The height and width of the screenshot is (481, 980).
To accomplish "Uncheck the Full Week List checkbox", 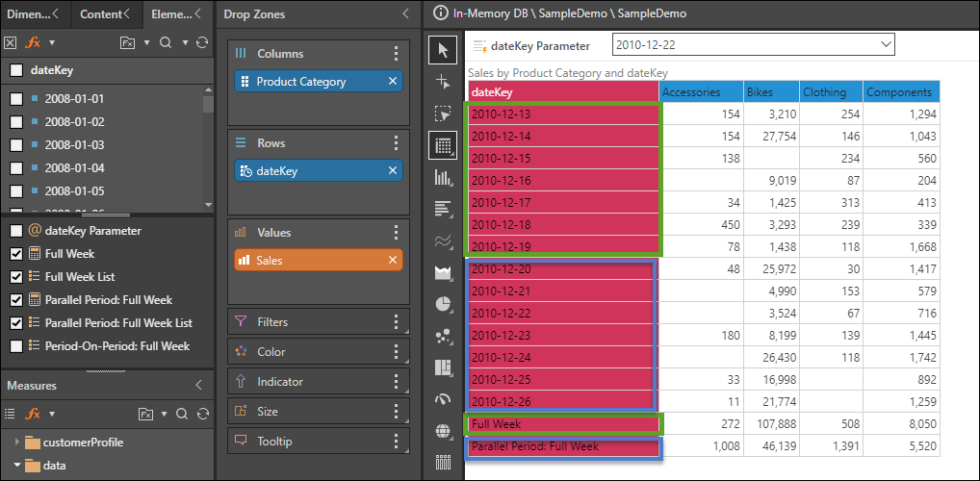I will pyautogui.click(x=16, y=277).
